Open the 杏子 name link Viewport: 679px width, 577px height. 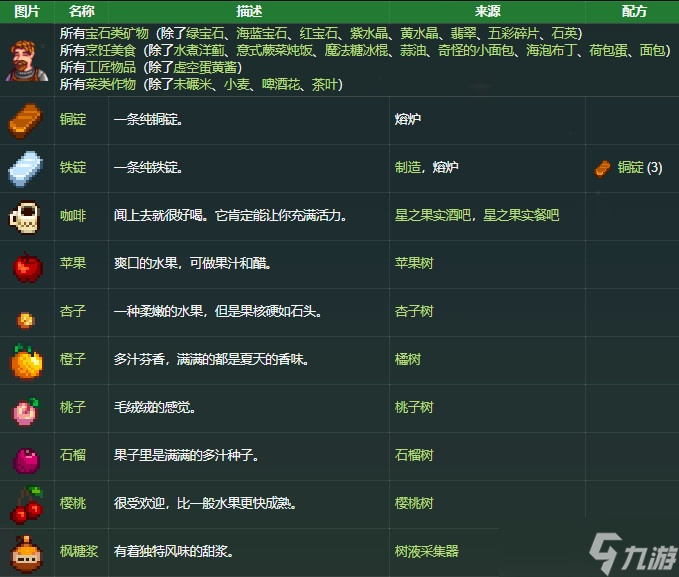73,311
